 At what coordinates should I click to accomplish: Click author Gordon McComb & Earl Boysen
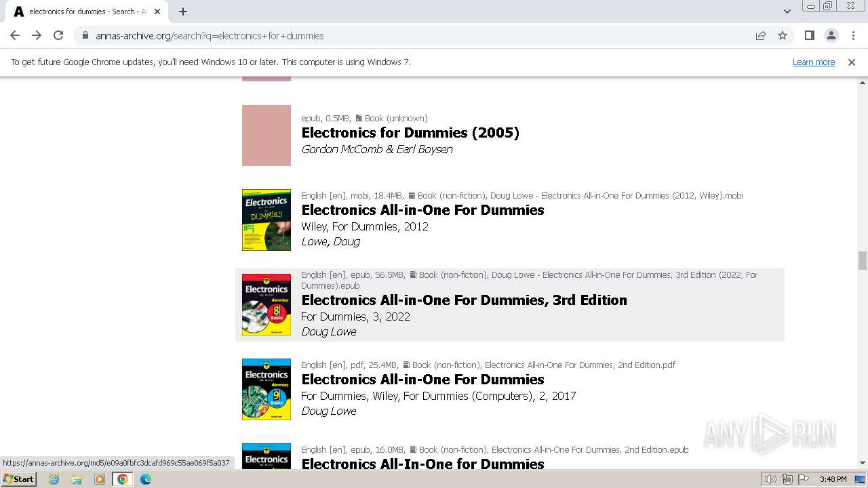tap(377, 149)
